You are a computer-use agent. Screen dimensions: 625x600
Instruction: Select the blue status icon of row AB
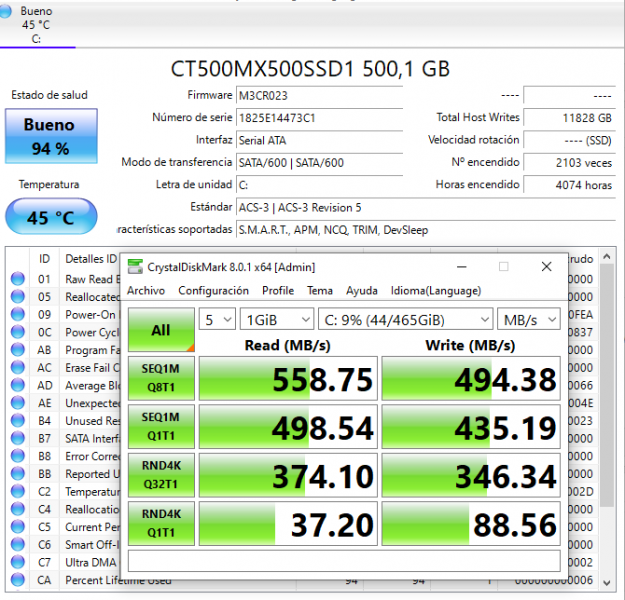(17, 350)
